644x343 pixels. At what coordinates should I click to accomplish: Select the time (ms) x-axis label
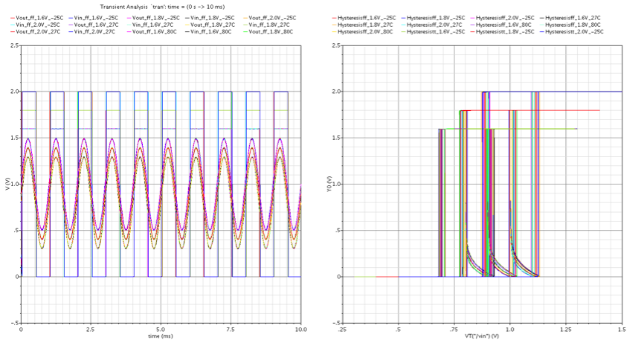pos(161,336)
